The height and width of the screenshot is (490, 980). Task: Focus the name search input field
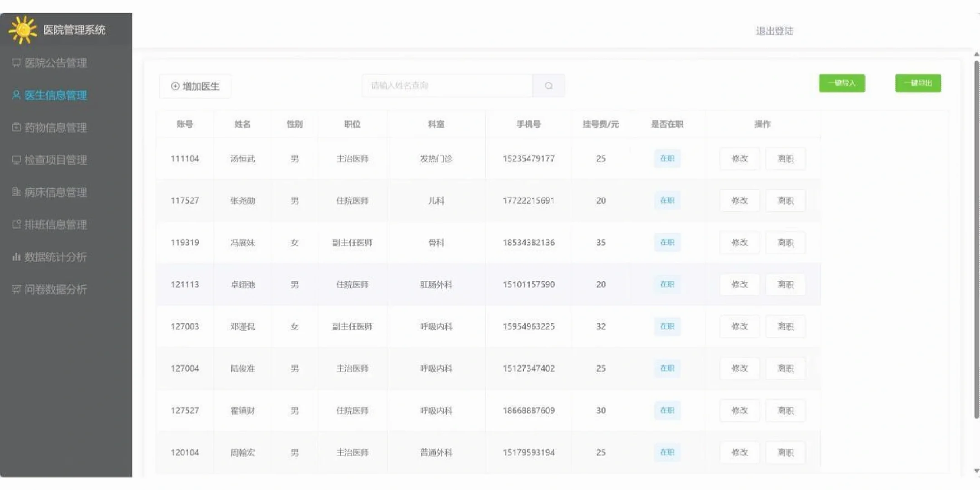click(447, 86)
